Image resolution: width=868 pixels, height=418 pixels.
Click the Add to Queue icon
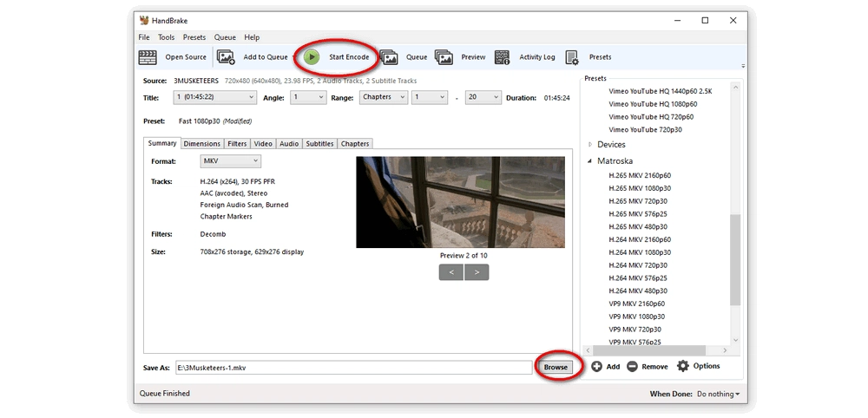[226, 57]
